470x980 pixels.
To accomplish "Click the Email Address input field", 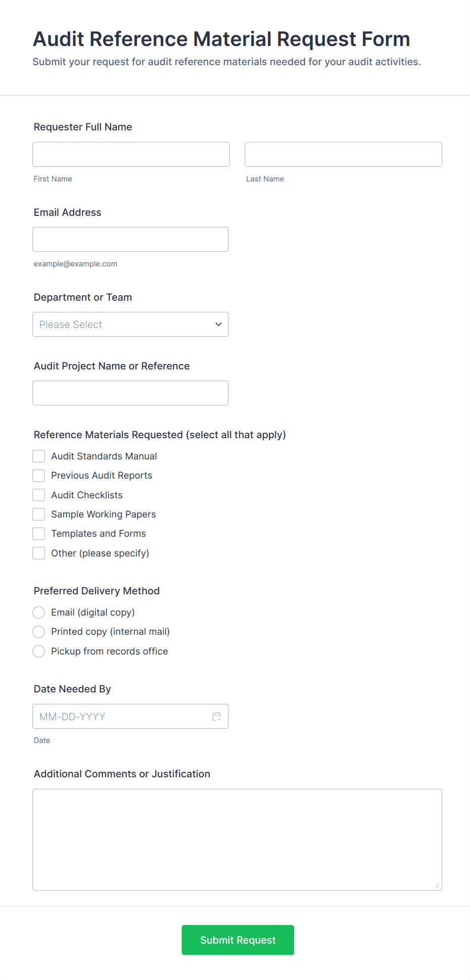I will (130, 239).
